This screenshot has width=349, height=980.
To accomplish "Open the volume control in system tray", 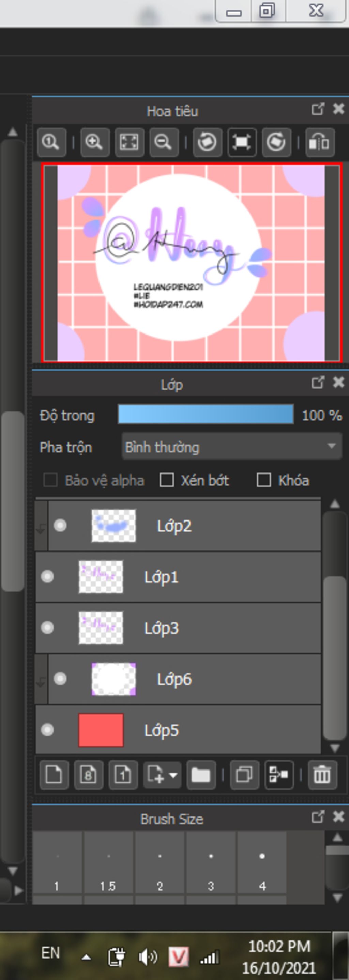I will tap(147, 956).
